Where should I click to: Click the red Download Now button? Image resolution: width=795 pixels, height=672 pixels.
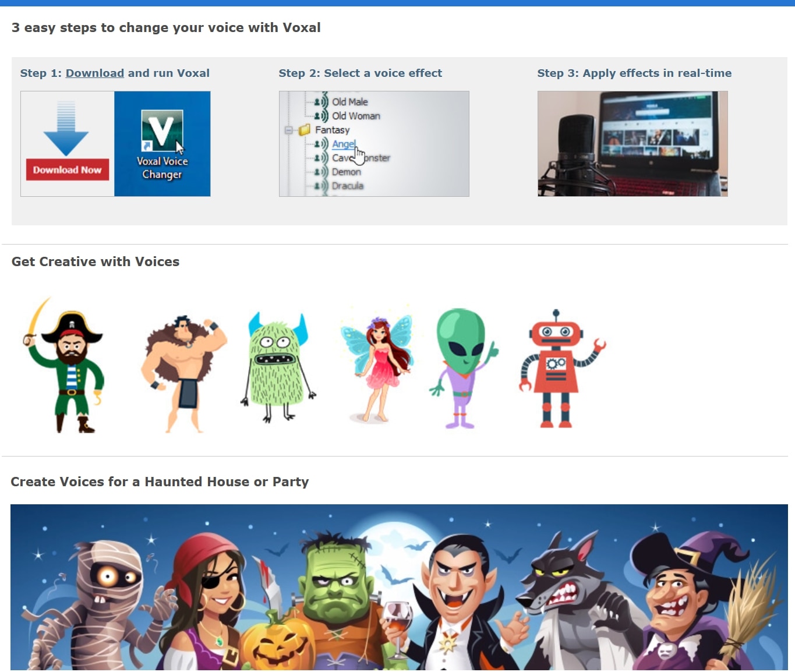(x=68, y=170)
